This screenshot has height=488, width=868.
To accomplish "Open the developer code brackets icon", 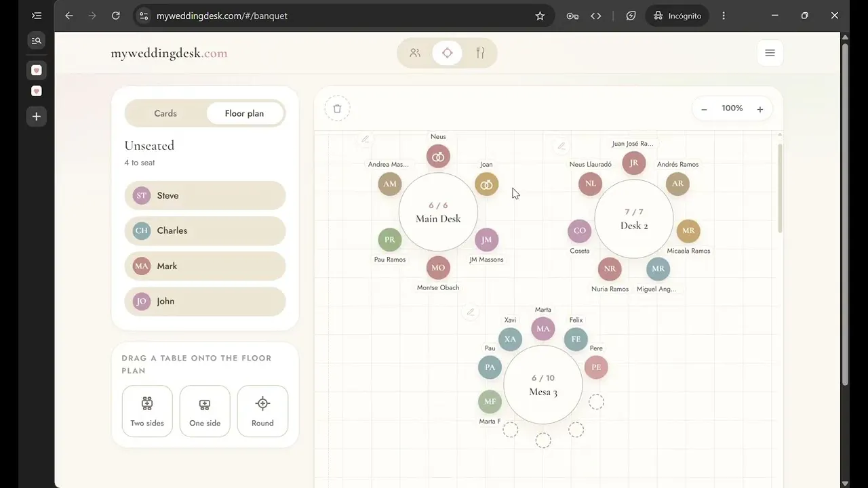I will pos(596,16).
